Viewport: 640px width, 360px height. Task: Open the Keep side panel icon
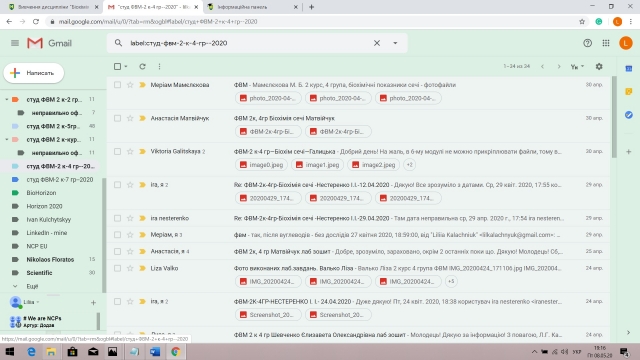pos(629,91)
